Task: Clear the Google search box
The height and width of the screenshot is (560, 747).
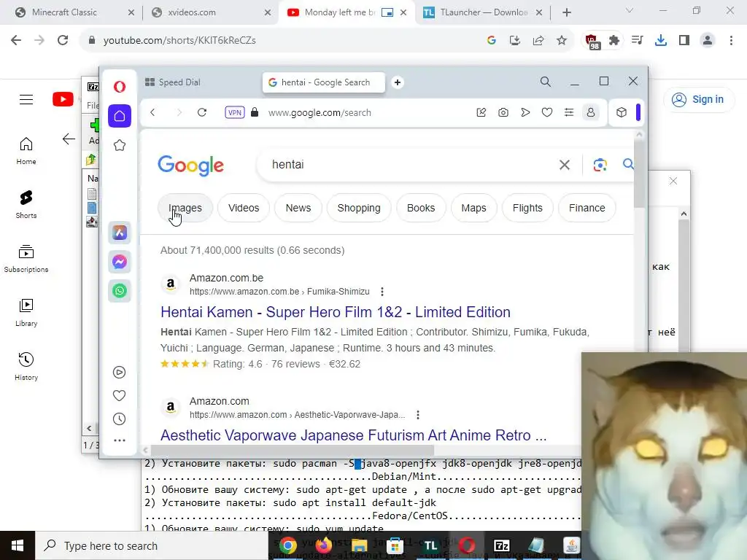Action: pos(565,165)
